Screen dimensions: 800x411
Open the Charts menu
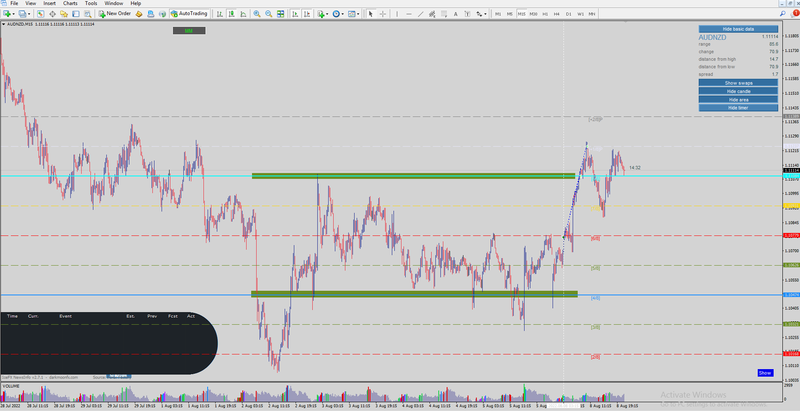click(70, 3)
